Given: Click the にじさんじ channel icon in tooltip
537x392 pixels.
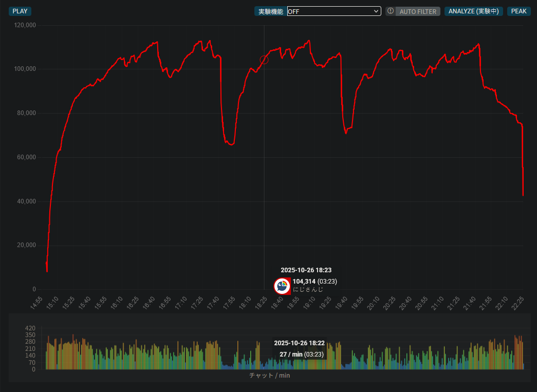Looking at the screenshot, I should tap(282, 286).
